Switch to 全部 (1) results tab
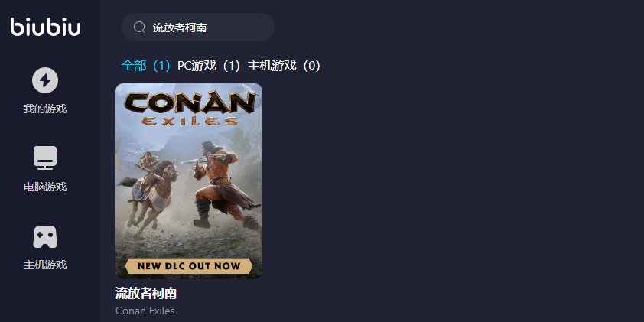Viewport: 644px width, 322px height. [x=146, y=66]
